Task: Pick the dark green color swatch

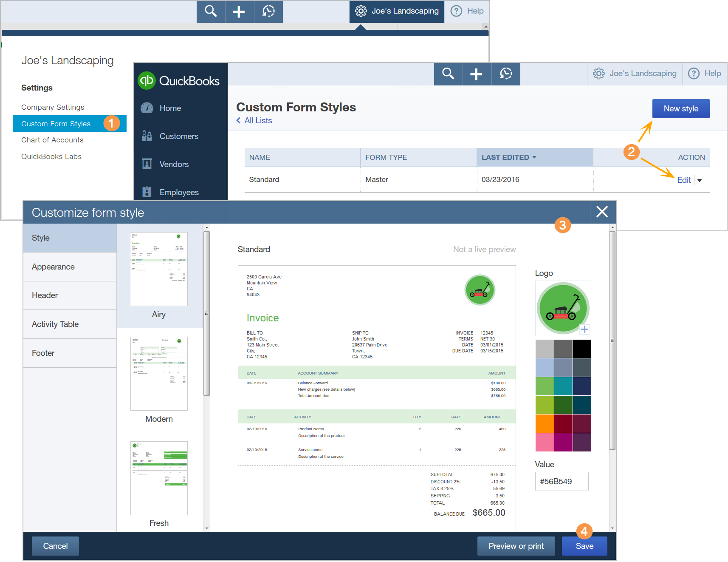Action: [x=563, y=405]
